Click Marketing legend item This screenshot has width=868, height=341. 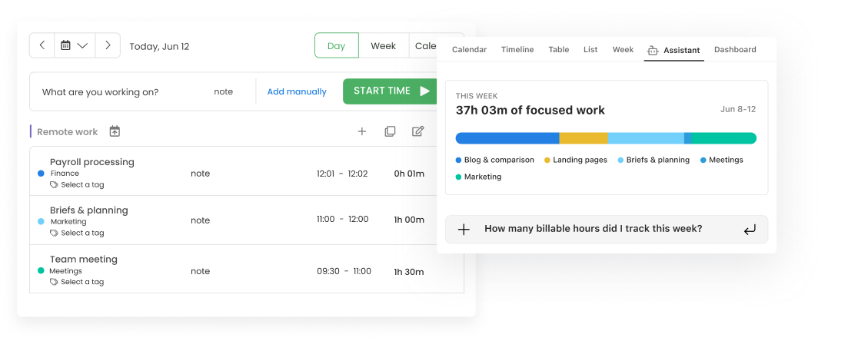coord(478,177)
